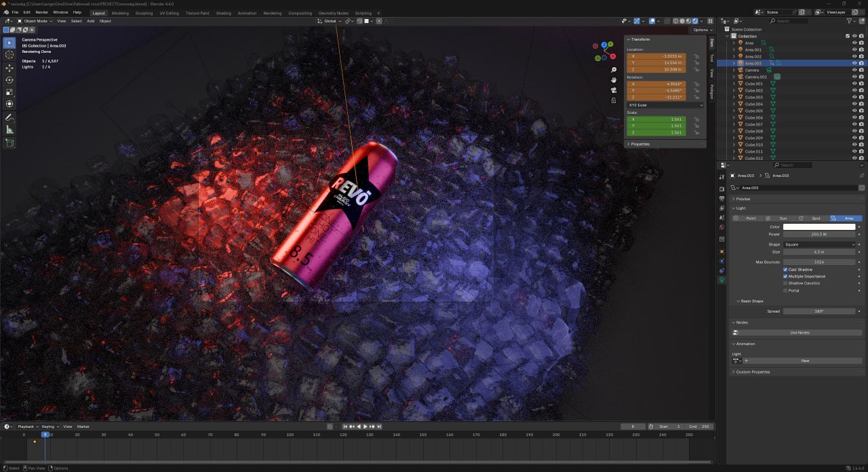Expand the Area.003 outliner row

pos(734,63)
